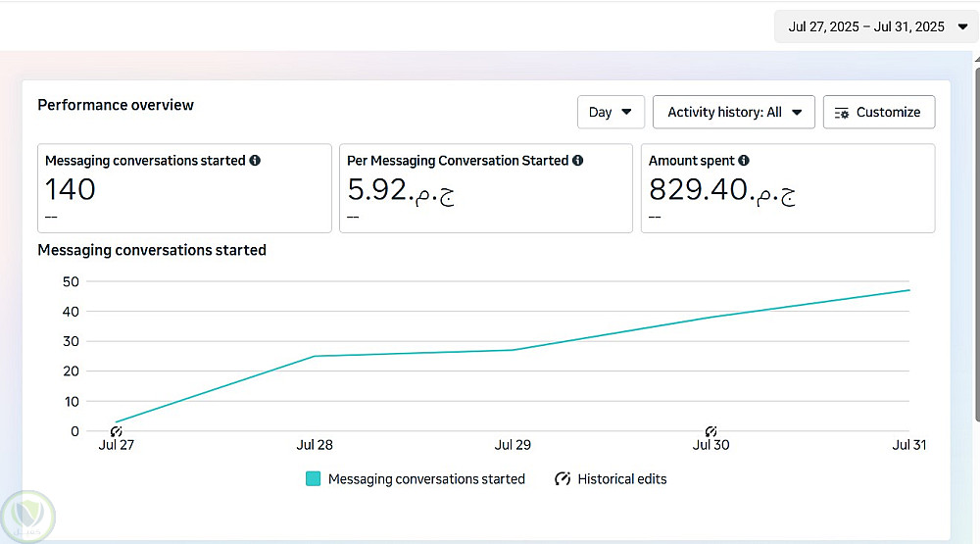
Task: Expand the Activity history: All dropdown
Action: click(734, 113)
